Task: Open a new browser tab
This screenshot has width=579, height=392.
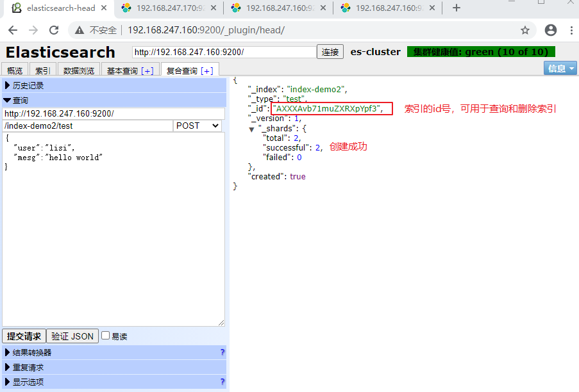Action: (457, 8)
